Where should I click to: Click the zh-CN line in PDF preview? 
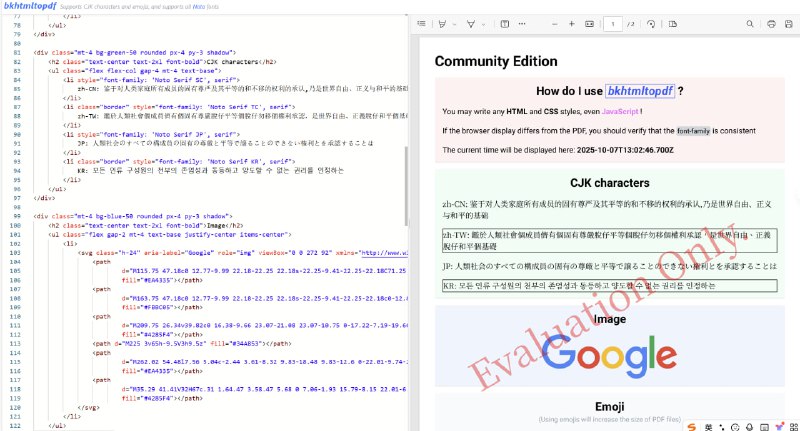[607, 210]
